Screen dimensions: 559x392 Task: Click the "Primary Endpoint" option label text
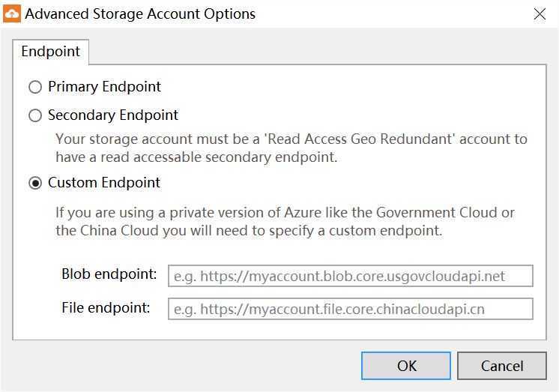104,87
